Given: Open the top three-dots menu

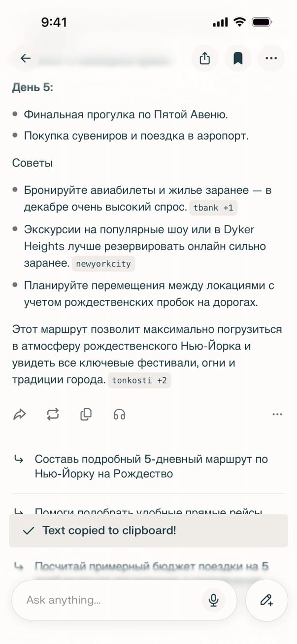Looking at the screenshot, I should click(x=271, y=58).
